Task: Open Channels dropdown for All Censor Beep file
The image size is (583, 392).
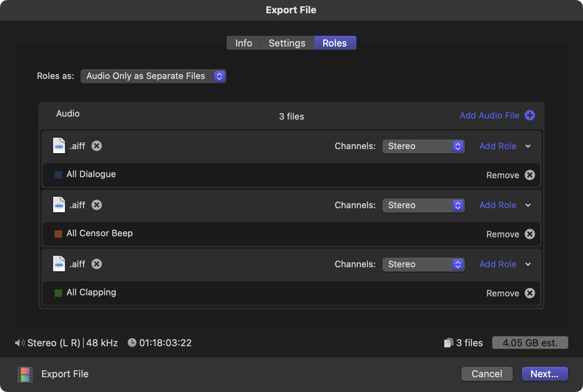Action: (x=423, y=205)
